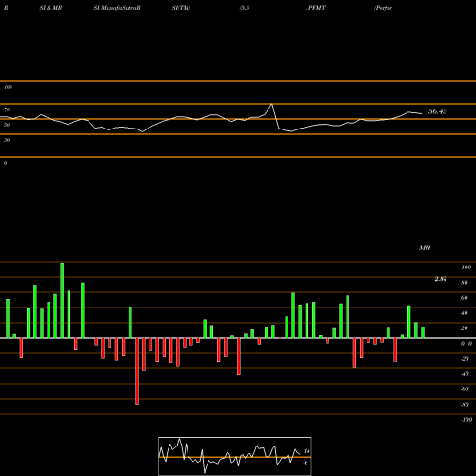Image resolution: width=476 pixels, height=476 pixels.
Task: Click the MR axis label -100
Action: point(466,420)
